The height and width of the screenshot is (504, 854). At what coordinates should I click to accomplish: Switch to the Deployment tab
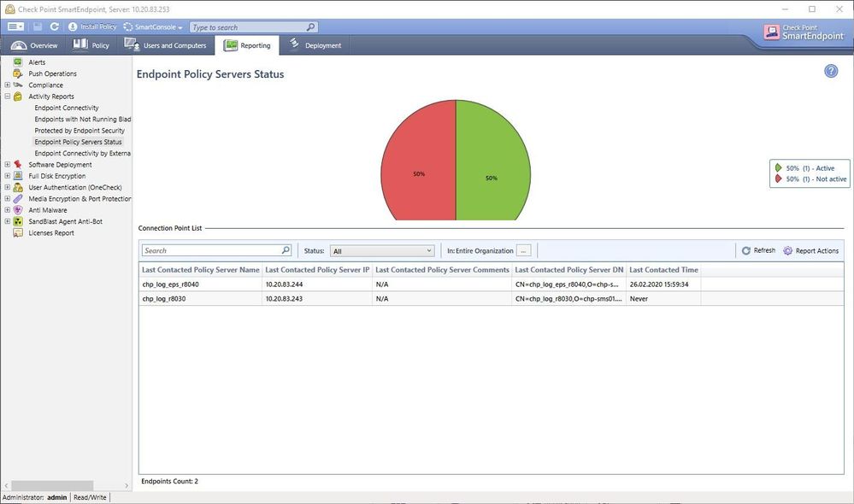[315, 45]
